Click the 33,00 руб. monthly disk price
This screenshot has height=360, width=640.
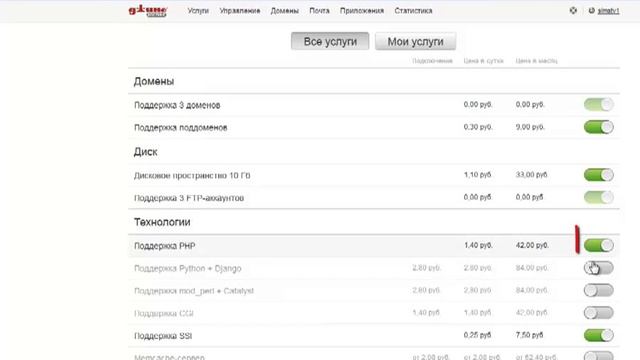click(x=531, y=175)
